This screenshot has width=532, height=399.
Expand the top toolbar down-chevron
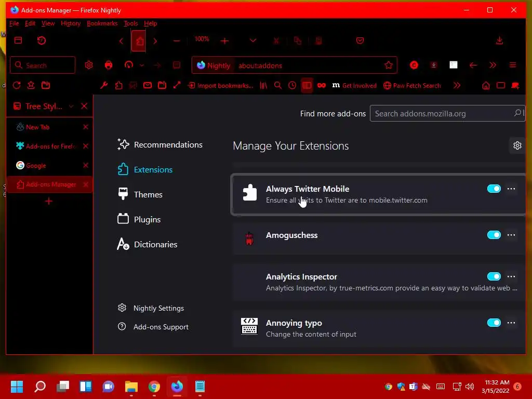click(253, 41)
